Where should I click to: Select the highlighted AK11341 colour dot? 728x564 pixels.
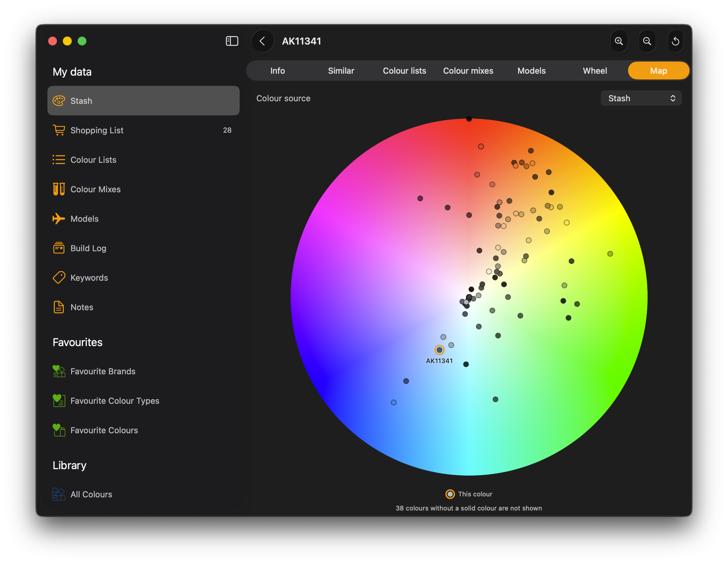tap(439, 350)
